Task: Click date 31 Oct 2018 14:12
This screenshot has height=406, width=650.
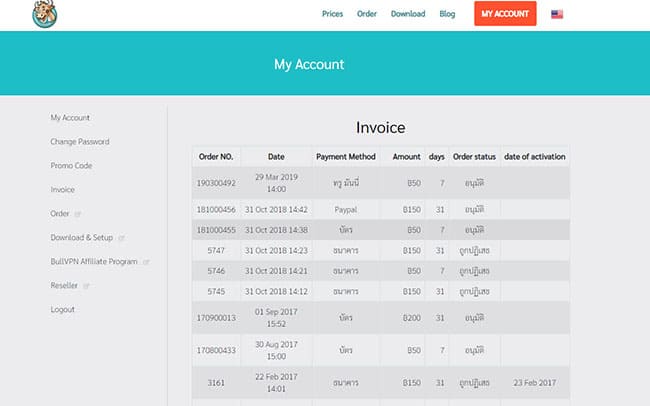Action: (276, 292)
